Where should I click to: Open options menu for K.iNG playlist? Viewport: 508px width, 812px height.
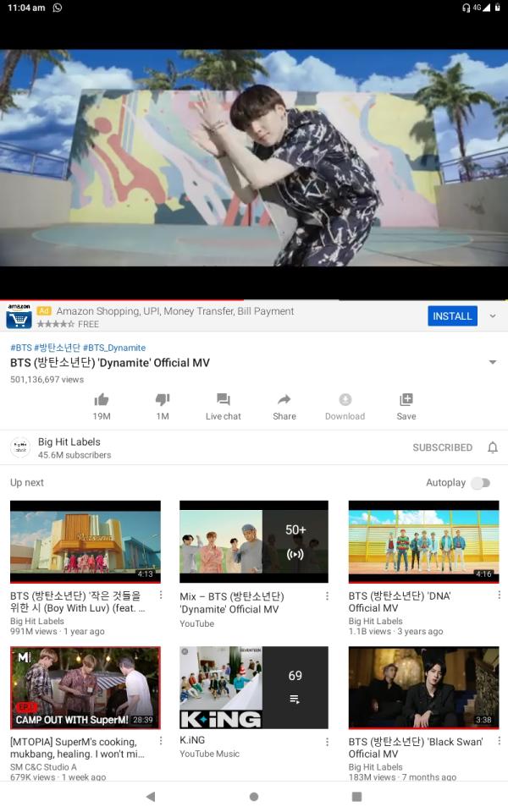pyautogui.click(x=327, y=742)
